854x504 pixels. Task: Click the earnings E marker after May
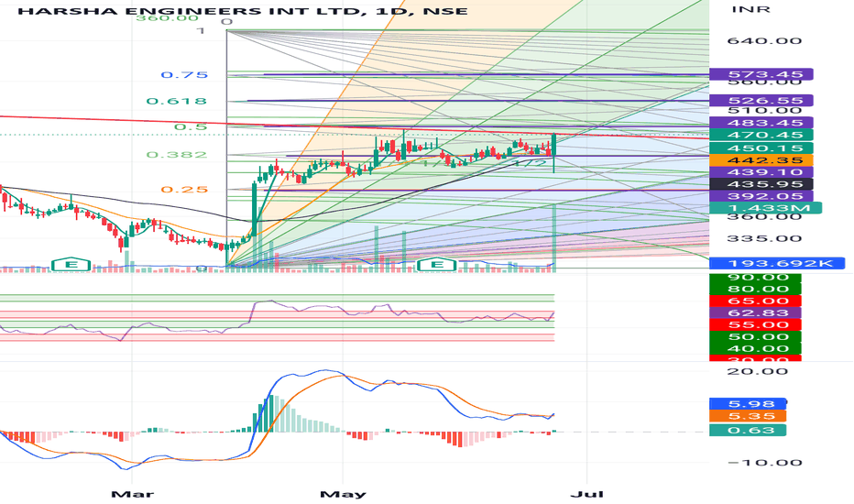point(437,265)
